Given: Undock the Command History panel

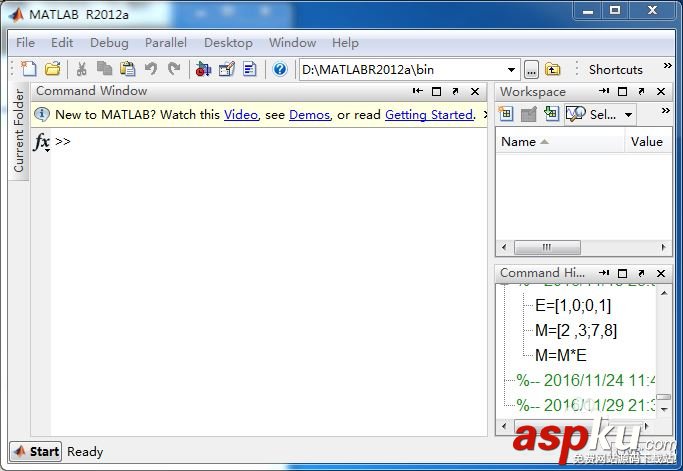Looking at the screenshot, I should (x=641, y=273).
